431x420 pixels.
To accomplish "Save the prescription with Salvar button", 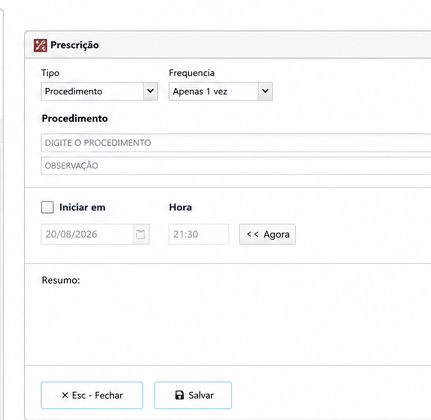I will click(x=193, y=395).
